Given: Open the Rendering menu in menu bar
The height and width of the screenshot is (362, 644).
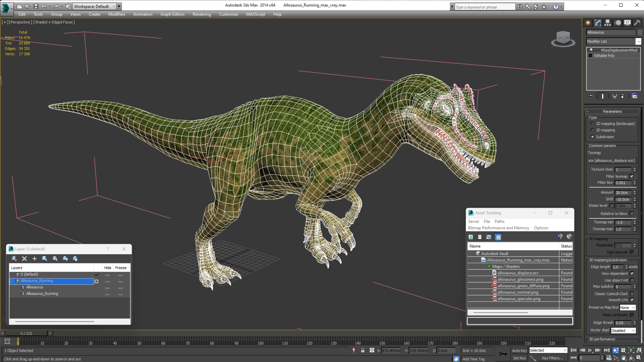Looking at the screenshot, I should click(201, 14).
